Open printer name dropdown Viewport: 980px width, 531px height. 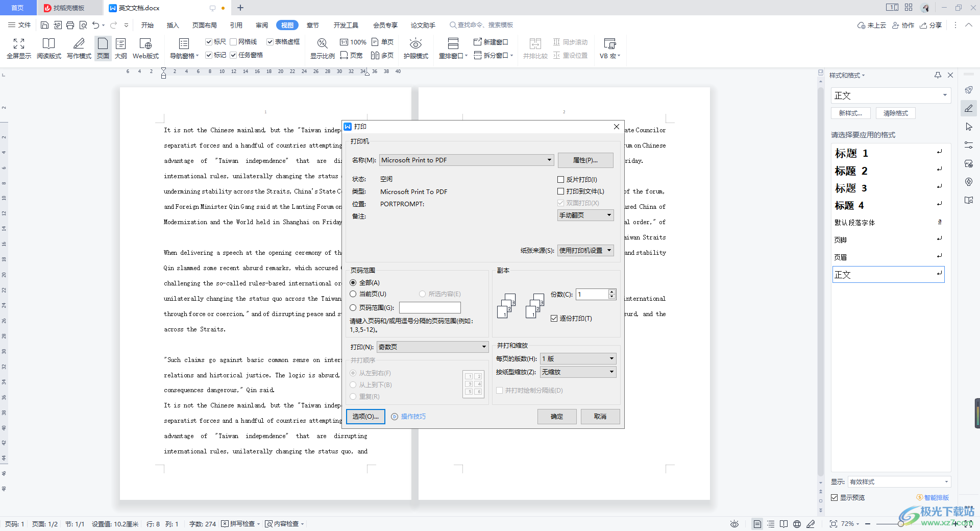467,160
